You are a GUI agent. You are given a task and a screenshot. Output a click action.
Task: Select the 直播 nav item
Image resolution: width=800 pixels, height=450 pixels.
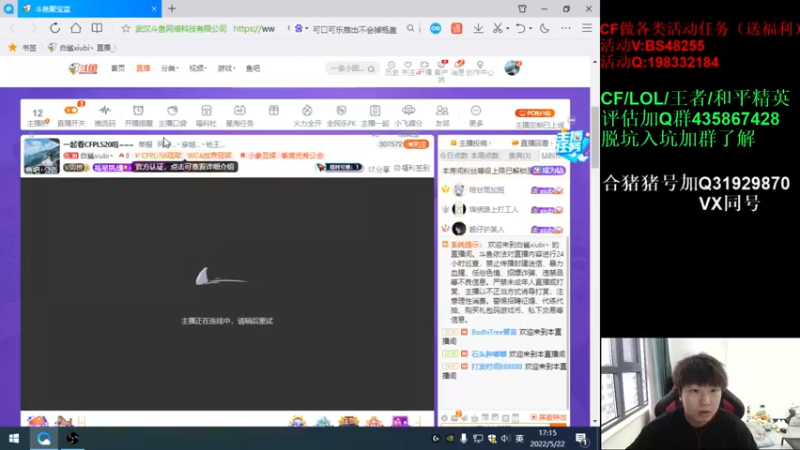point(143,68)
